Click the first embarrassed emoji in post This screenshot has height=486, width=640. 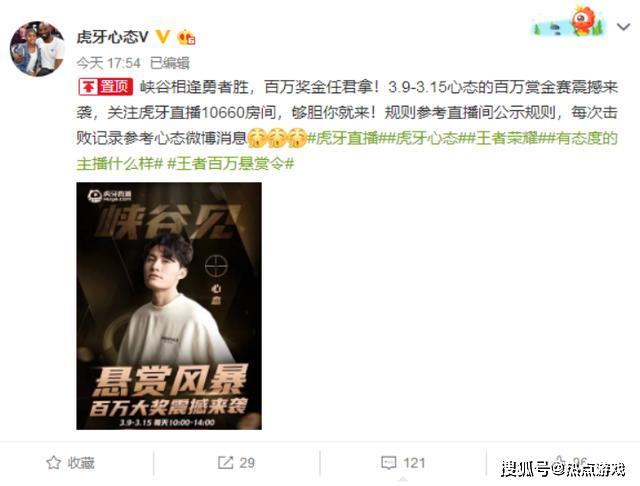click(257, 138)
